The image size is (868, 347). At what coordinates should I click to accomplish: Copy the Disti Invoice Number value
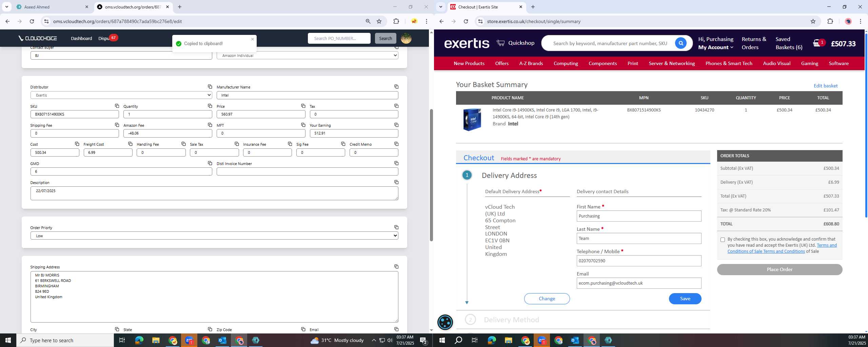tap(396, 163)
